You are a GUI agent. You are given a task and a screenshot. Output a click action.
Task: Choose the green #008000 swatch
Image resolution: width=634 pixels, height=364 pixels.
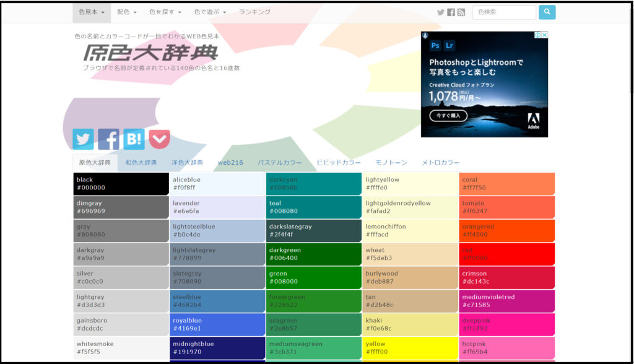tap(314, 278)
